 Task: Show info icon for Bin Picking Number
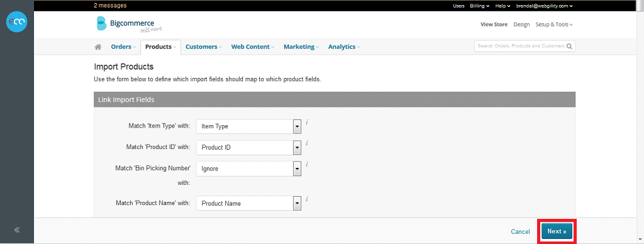coord(307,164)
